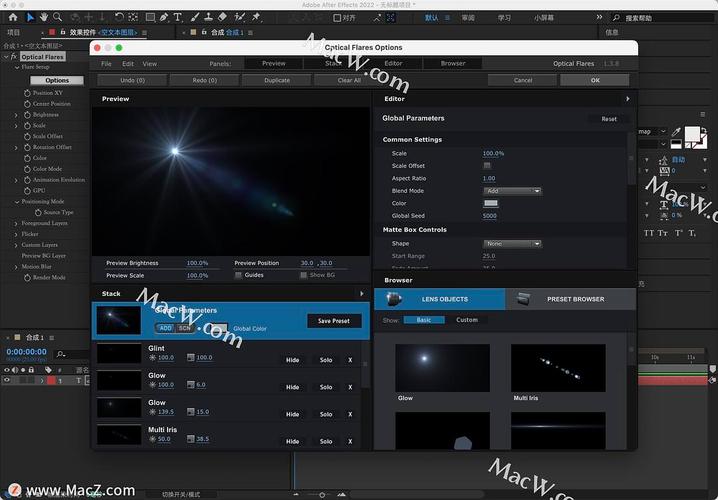
Task: Expand the Flicker group
Action: tap(16, 234)
